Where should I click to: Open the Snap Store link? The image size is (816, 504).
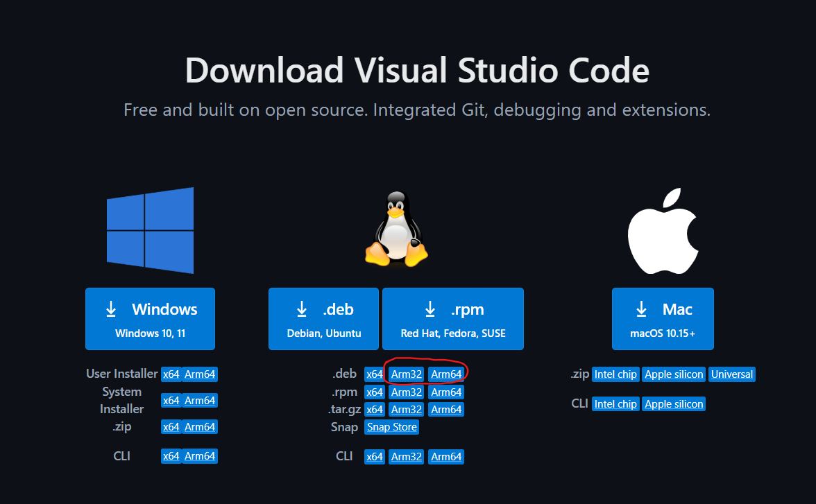click(392, 427)
